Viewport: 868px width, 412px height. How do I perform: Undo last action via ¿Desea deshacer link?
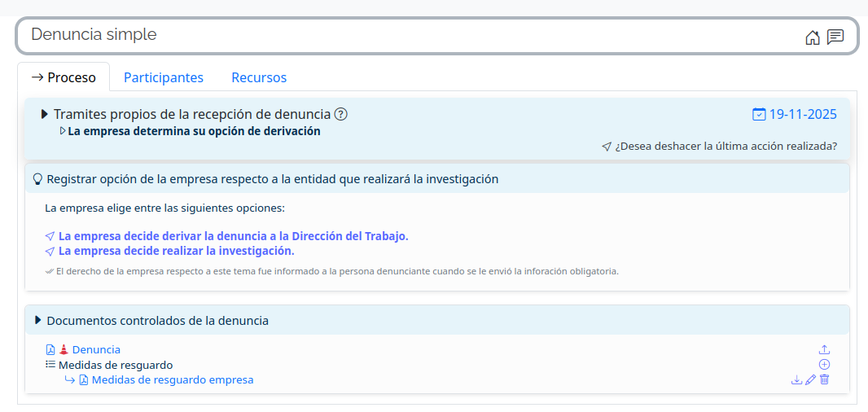tap(725, 147)
